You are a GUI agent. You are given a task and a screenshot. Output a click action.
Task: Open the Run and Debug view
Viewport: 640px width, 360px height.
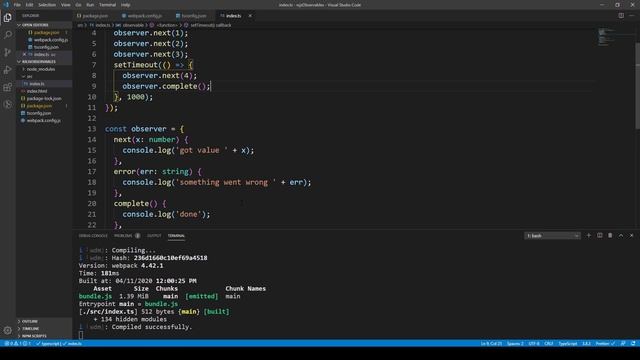pos(8,70)
